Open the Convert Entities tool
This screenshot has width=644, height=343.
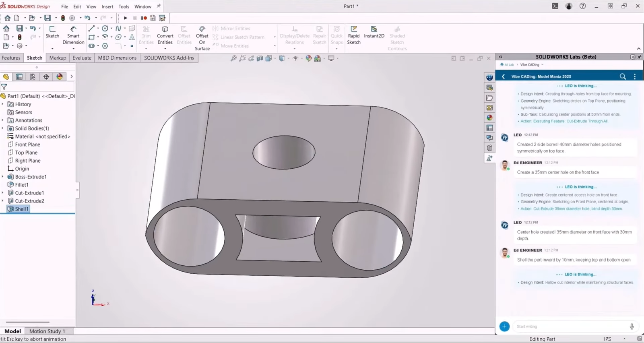coord(165,35)
